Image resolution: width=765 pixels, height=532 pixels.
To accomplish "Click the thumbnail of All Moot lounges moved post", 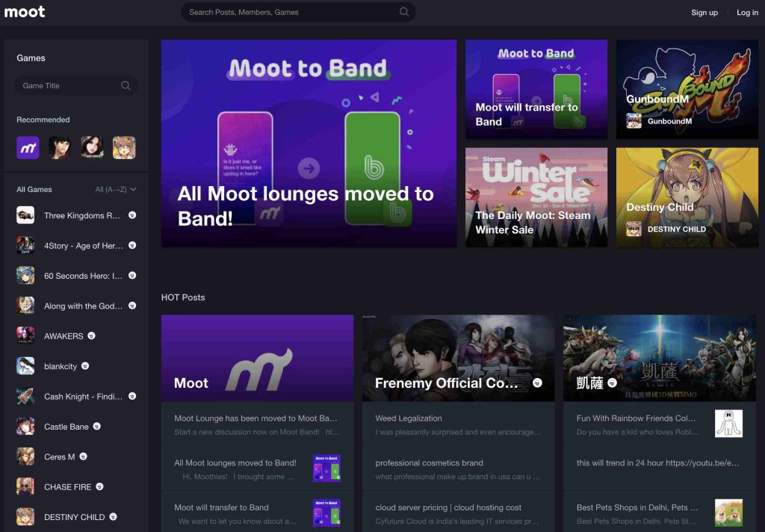I will tap(326, 468).
